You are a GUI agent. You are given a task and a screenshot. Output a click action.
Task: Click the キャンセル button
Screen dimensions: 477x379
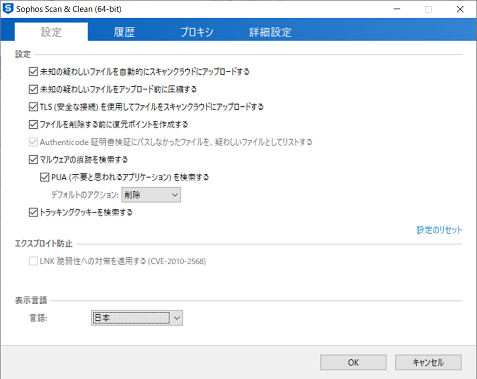click(x=428, y=362)
